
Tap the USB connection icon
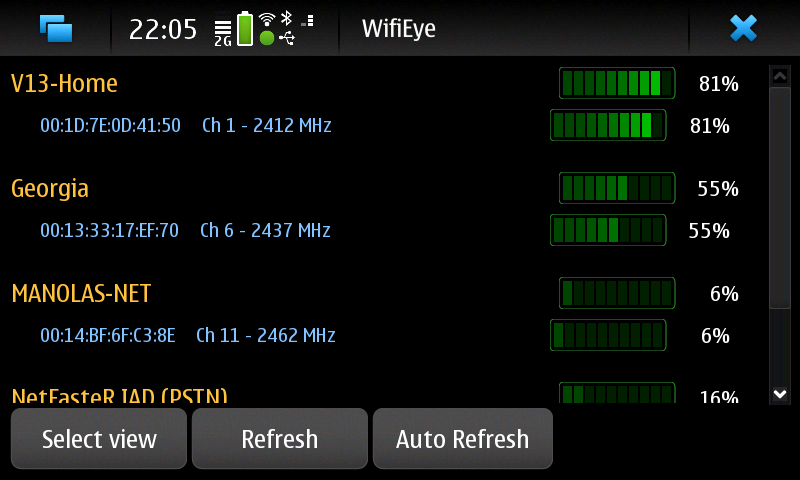(287, 38)
